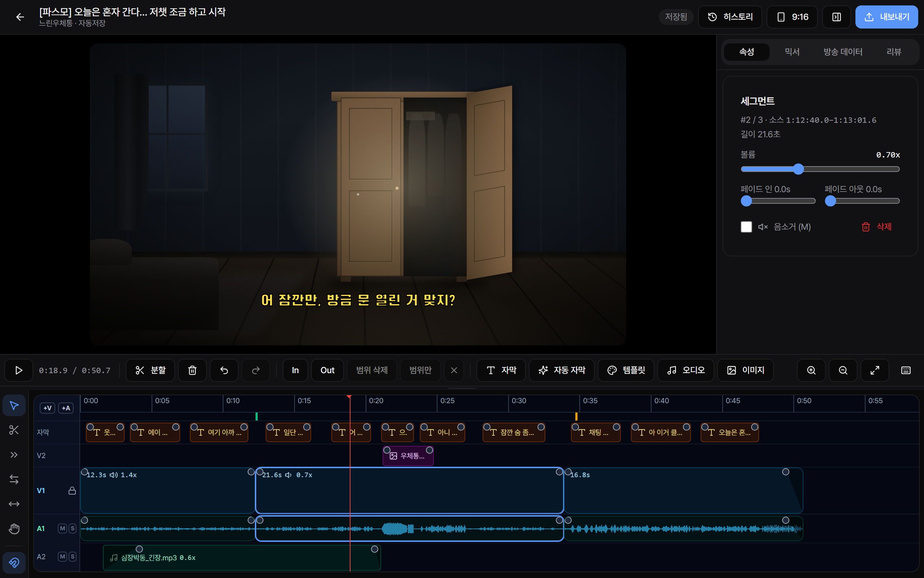This screenshot has width=924, height=578.
Task: Check the 음소거 (M) checkbox
Action: pyautogui.click(x=746, y=227)
